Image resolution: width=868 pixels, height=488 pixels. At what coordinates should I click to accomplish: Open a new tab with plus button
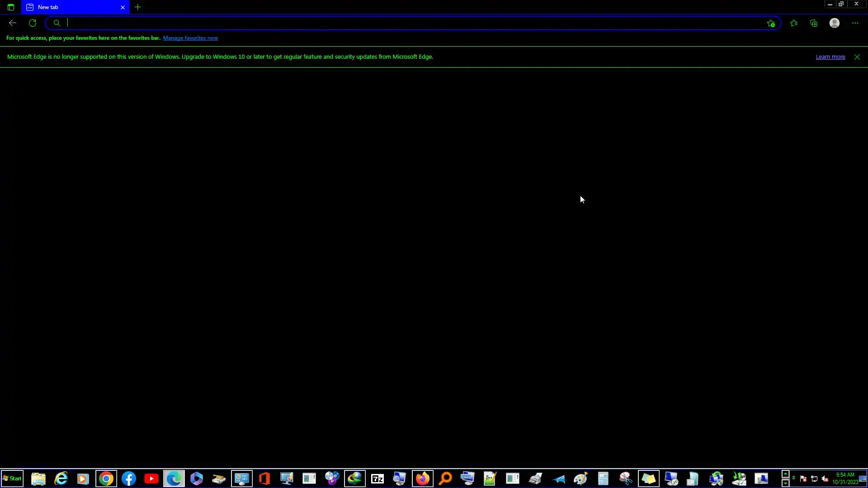point(138,7)
